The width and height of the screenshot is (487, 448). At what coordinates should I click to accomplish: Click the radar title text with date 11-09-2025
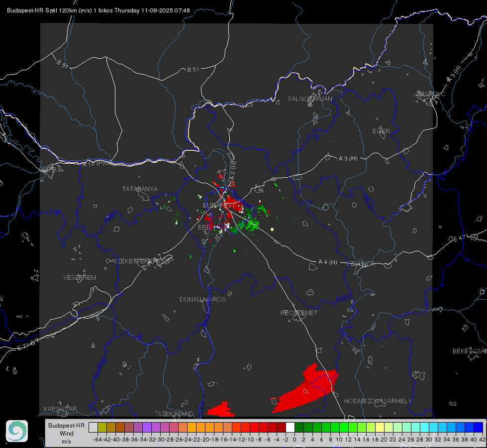click(98, 10)
